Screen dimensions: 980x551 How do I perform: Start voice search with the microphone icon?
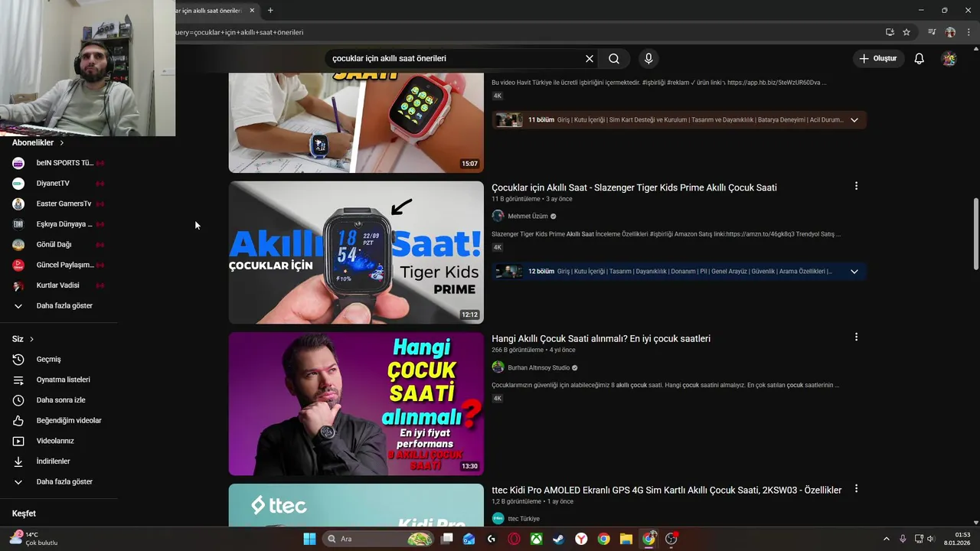click(x=648, y=58)
